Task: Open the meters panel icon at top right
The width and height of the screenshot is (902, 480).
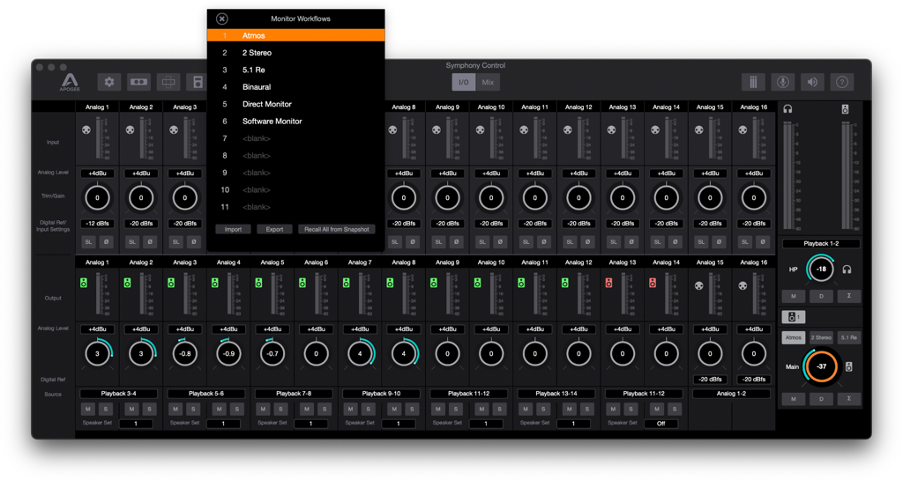Action: (753, 82)
